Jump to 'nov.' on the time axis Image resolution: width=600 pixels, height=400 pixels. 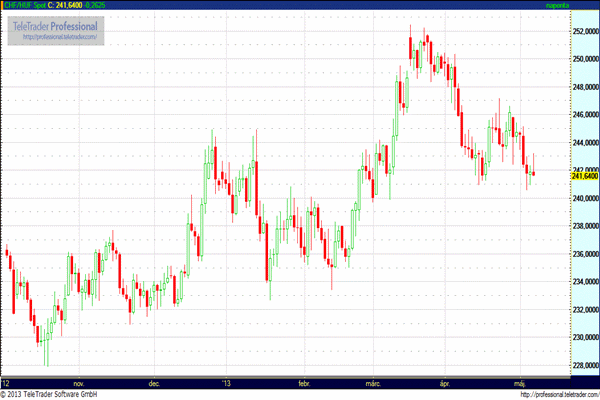click(78, 383)
